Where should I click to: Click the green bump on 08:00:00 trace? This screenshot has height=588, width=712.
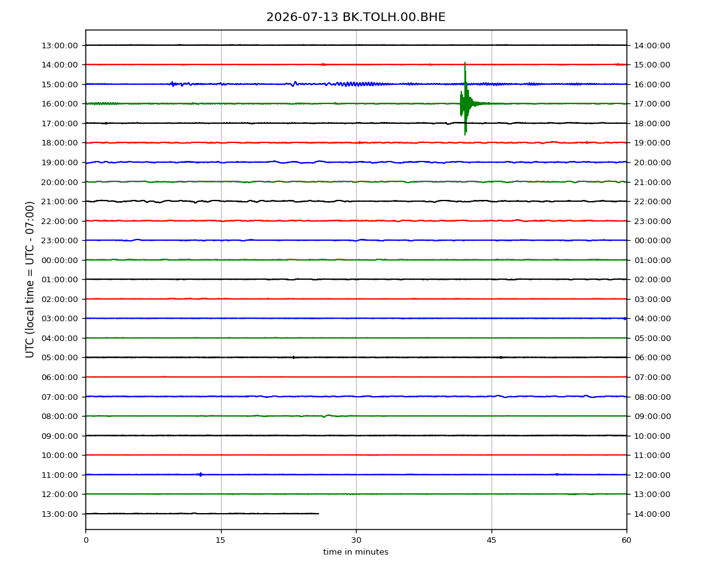(326, 415)
